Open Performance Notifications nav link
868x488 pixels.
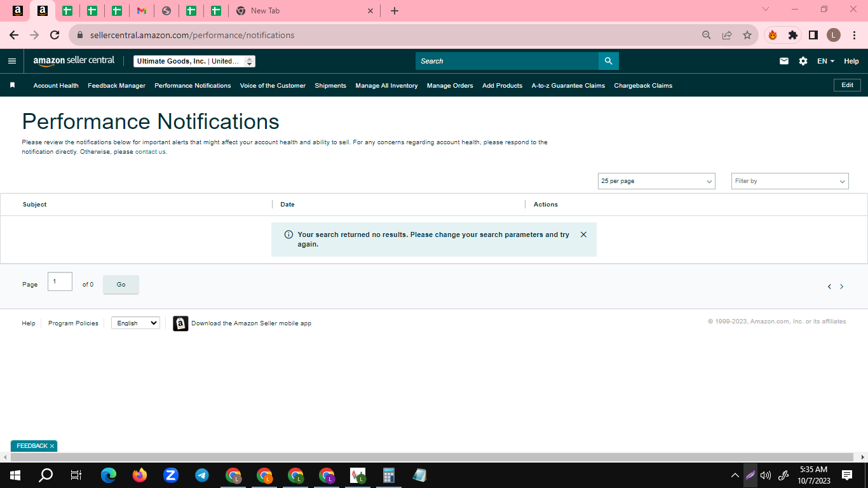pyautogui.click(x=193, y=85)
